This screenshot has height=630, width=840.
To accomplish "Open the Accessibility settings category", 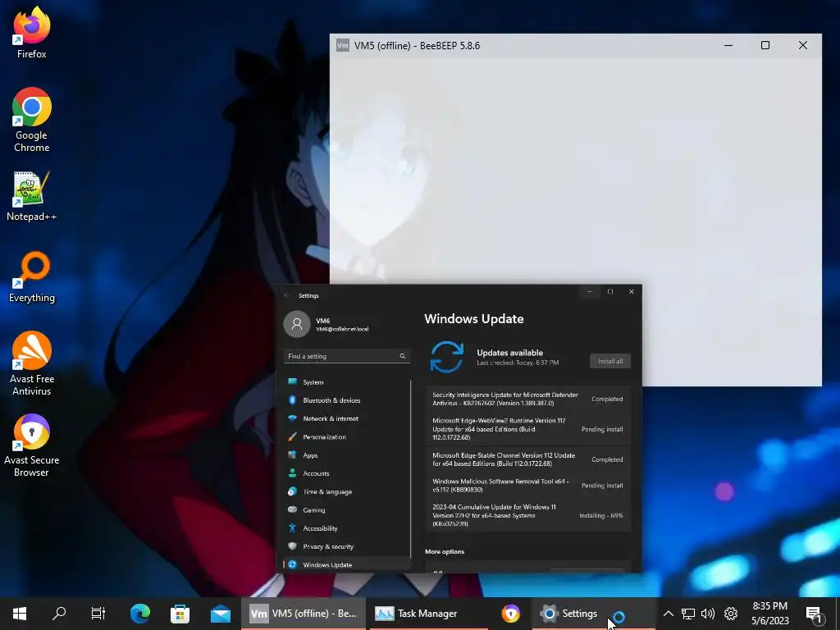I will pyautogui.click(x=347, y=527).
